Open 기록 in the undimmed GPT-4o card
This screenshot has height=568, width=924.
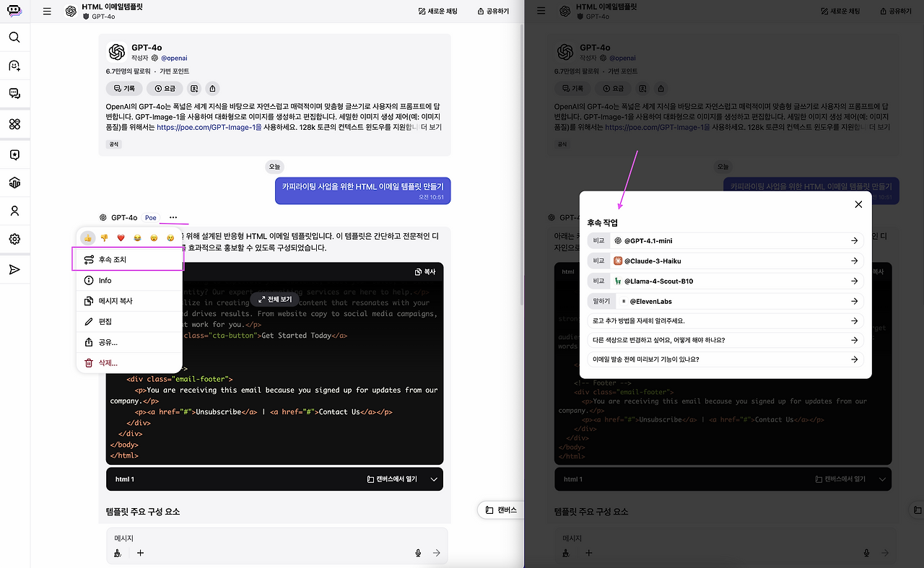(124, 88)
